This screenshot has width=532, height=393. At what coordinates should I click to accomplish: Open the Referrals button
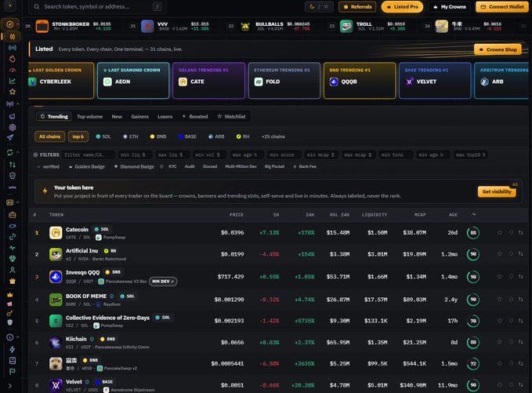pos(357,7)
